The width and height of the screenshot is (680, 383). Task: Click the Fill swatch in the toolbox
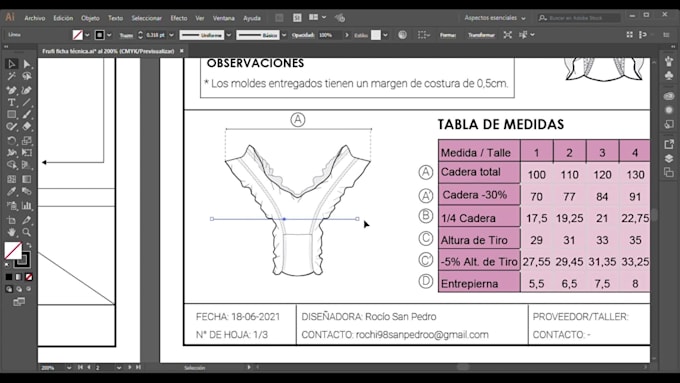13,250
